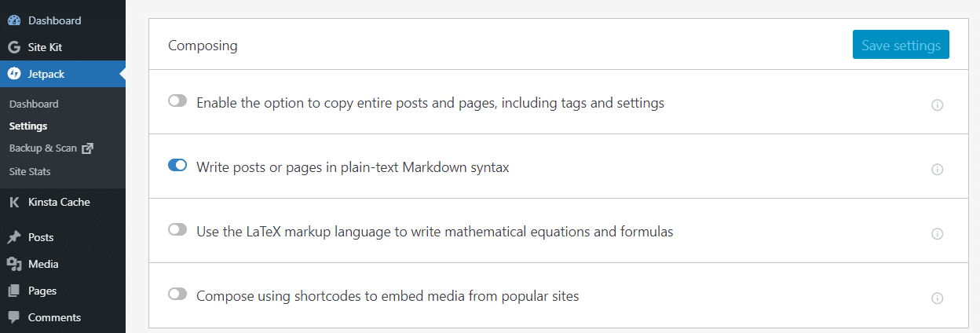Show info for the shortcodes embed option
980x333 pixels.
[937, 298]
